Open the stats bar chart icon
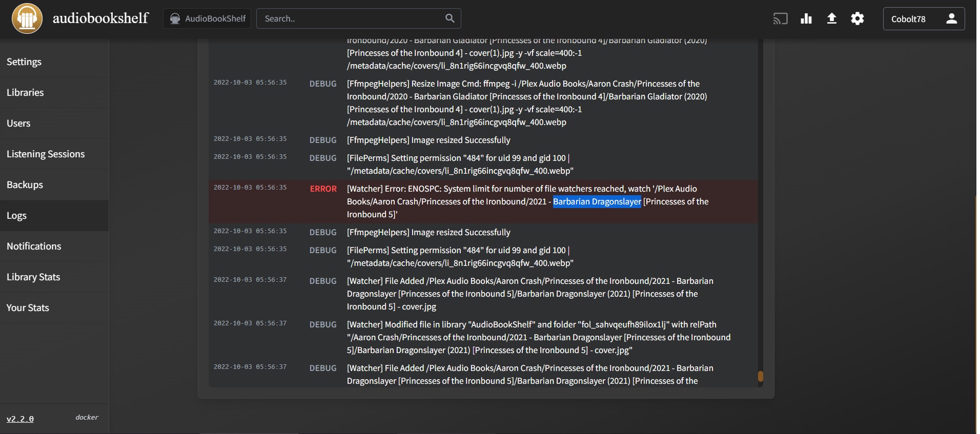 pos(806,19)
